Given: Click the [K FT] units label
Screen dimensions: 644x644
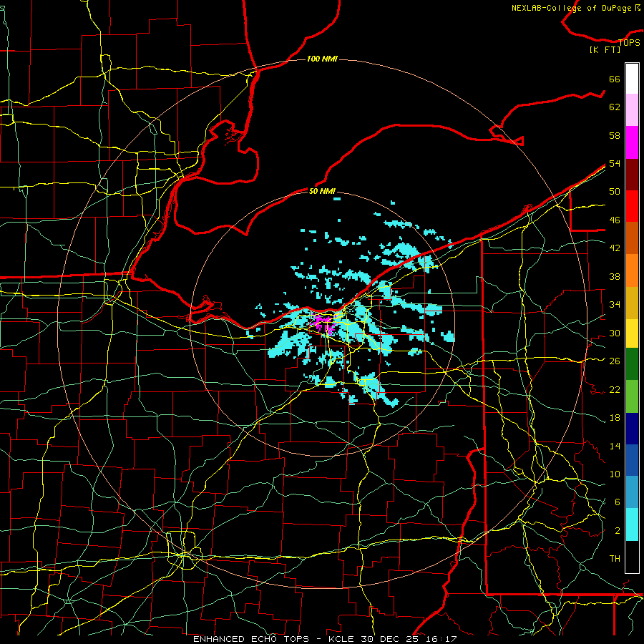Looking at the screenshot, I should pyautogui.click(x=605, y=50).
